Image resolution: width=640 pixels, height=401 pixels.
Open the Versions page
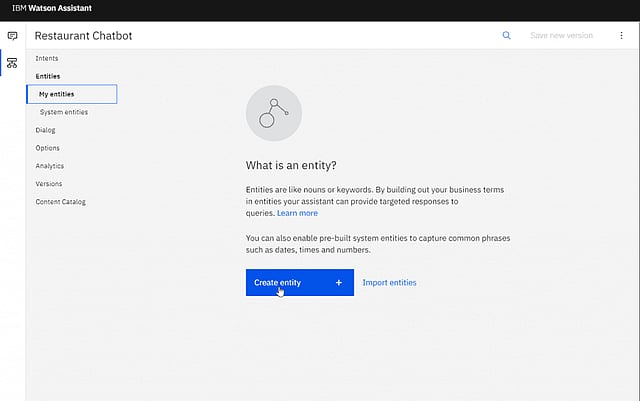pyautogui.click(x=49, y=184)
